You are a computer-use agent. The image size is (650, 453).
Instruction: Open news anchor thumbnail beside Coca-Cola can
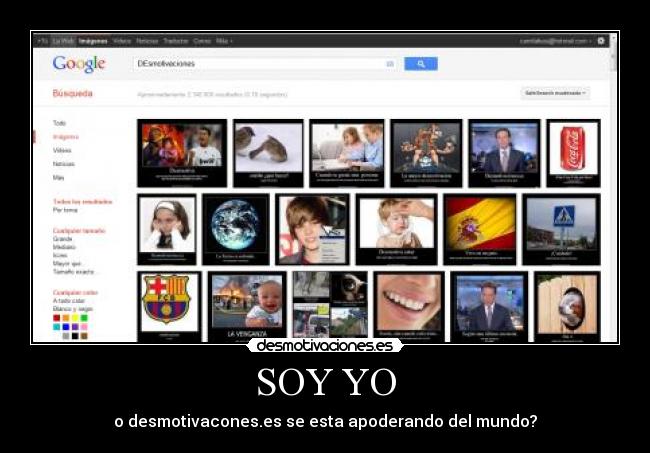pos(504,153)
